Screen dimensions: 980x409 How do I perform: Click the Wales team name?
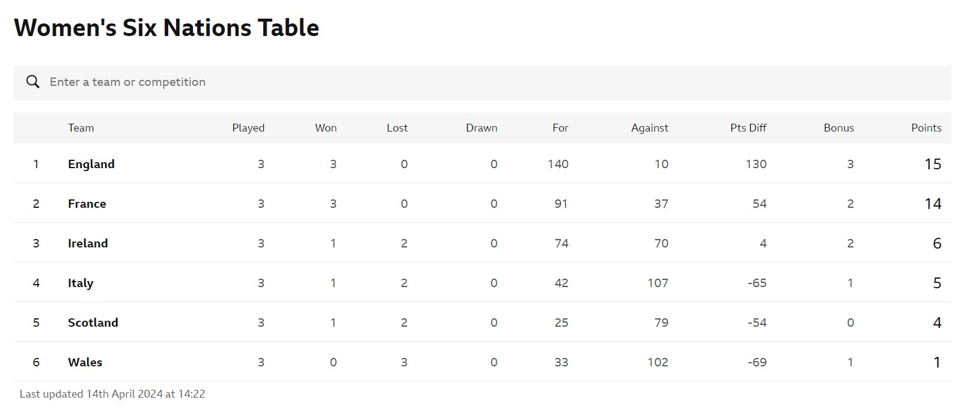(x=85, y=362)
